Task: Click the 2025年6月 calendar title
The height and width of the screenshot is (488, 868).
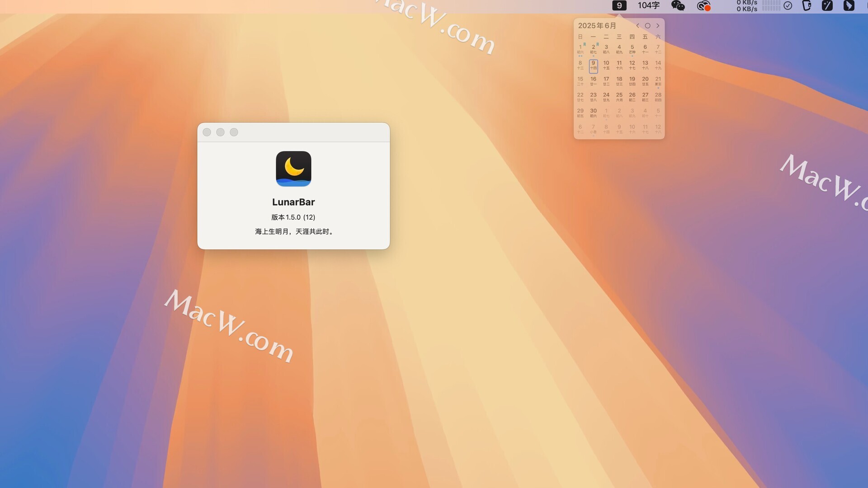Action: coord(597,26)
